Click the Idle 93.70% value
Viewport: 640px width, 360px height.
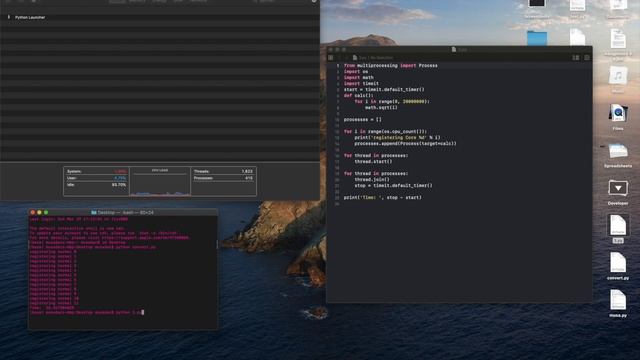(119, 185)
